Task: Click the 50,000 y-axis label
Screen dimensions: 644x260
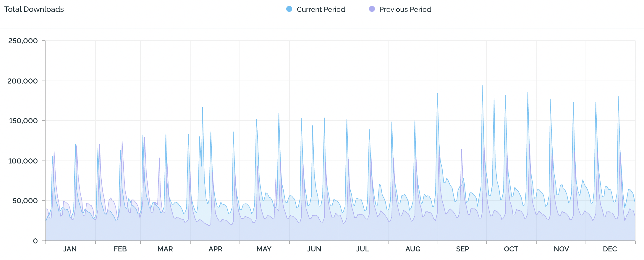Action: (25, 201)
